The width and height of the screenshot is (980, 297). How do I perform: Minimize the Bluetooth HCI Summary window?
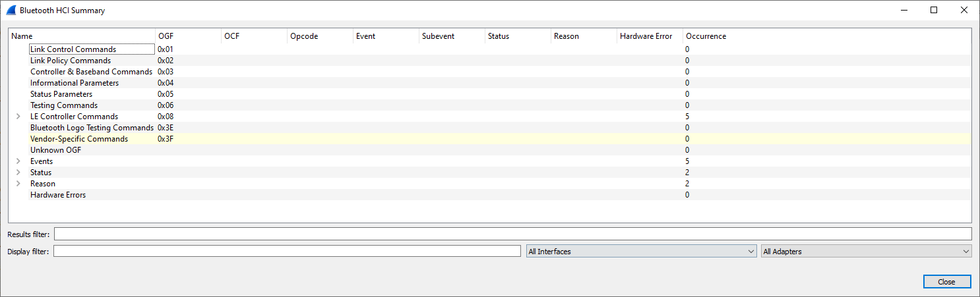click(x=903, y=10)
